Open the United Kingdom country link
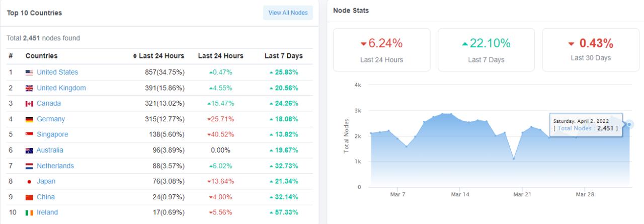The image size is (644, 224). click(61, 88)
